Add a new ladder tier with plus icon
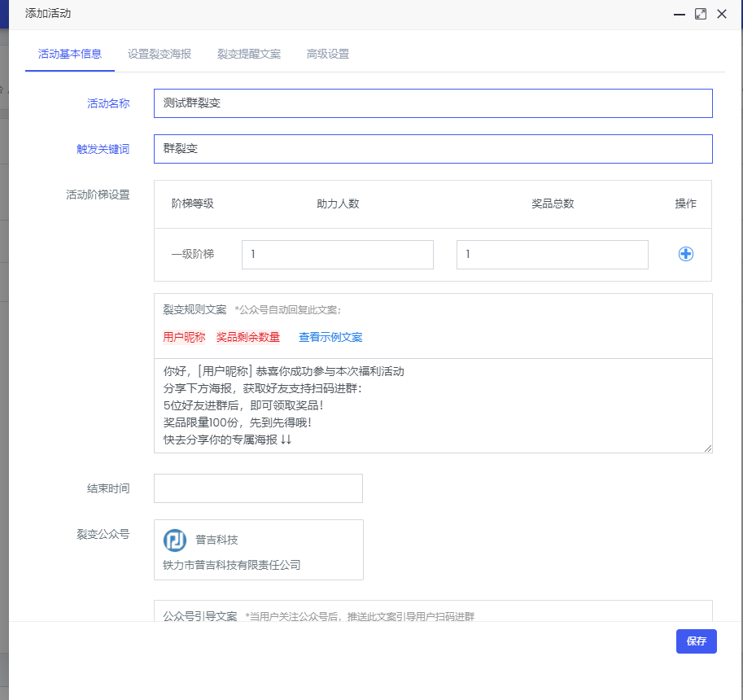The height and width of the screenshot is (700, 743). 686,254
